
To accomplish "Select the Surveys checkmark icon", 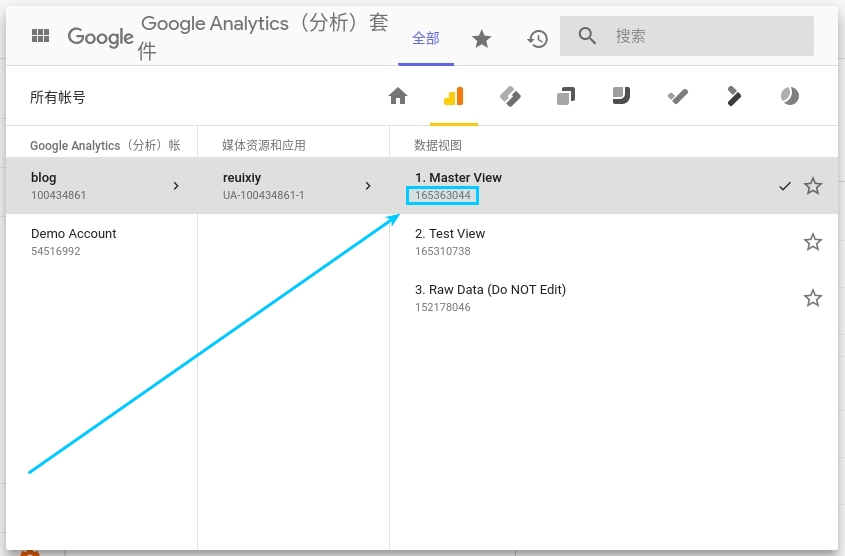I will click(678, 96).
